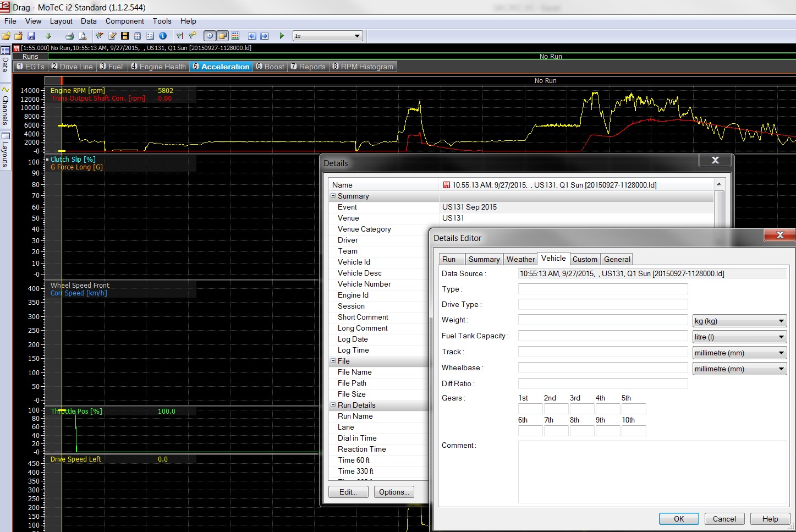
Task: Select the Reaction Time row in Details
Action: tap(378, 449)
